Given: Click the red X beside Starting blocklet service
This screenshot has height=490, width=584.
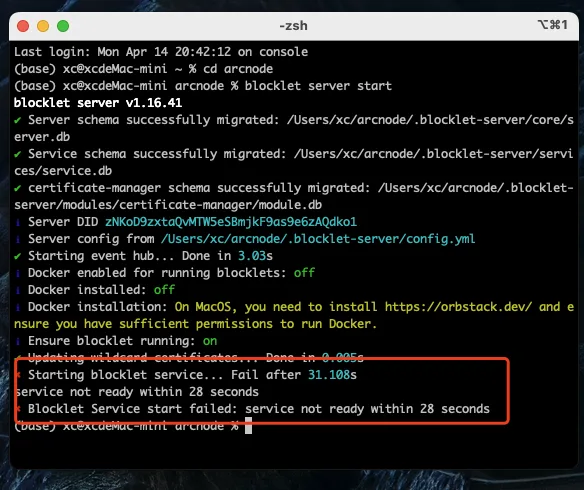Looking at the screenshot, I should [x=18, y=375].
